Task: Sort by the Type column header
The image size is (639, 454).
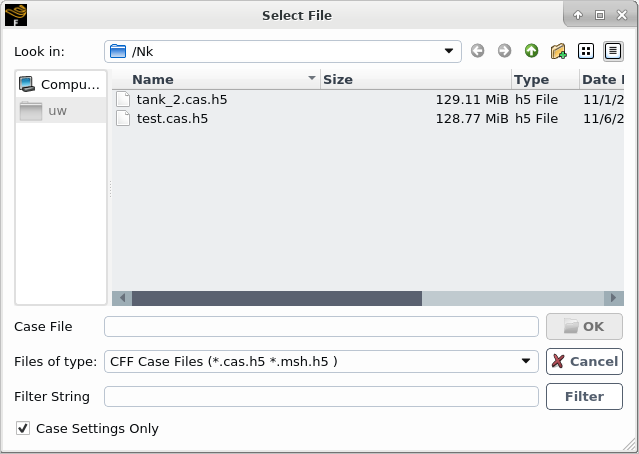Action: coord(545,79)
